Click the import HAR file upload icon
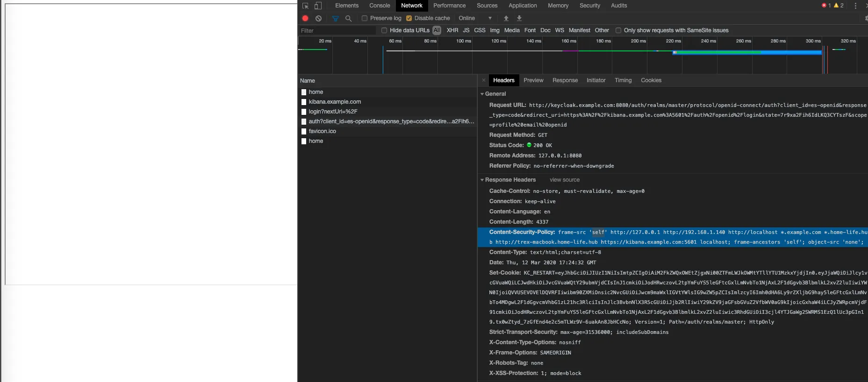This screenshot has height=382, width=868. tap(506, 18)
